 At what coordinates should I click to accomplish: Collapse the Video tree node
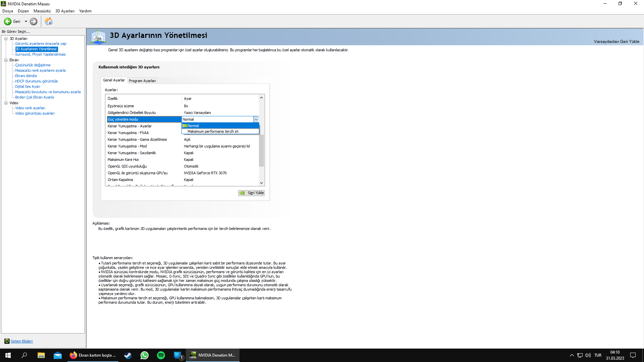[x=6, y=103]
